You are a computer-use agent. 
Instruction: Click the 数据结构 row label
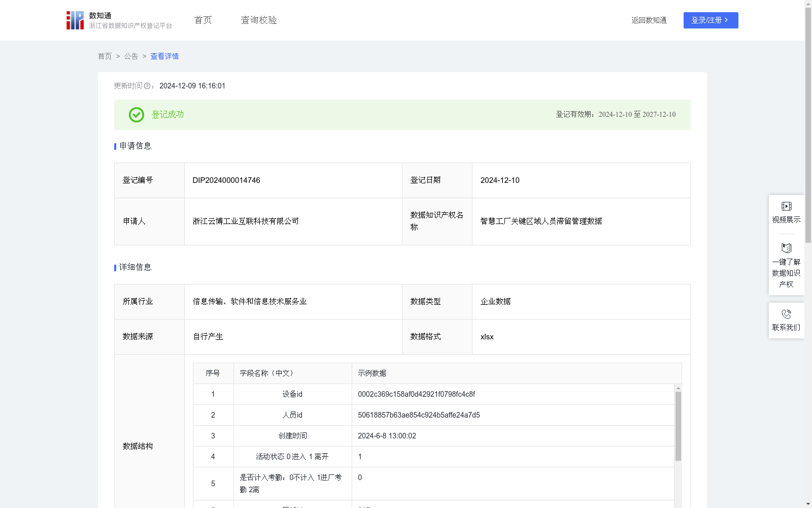(x=138, y=446)
